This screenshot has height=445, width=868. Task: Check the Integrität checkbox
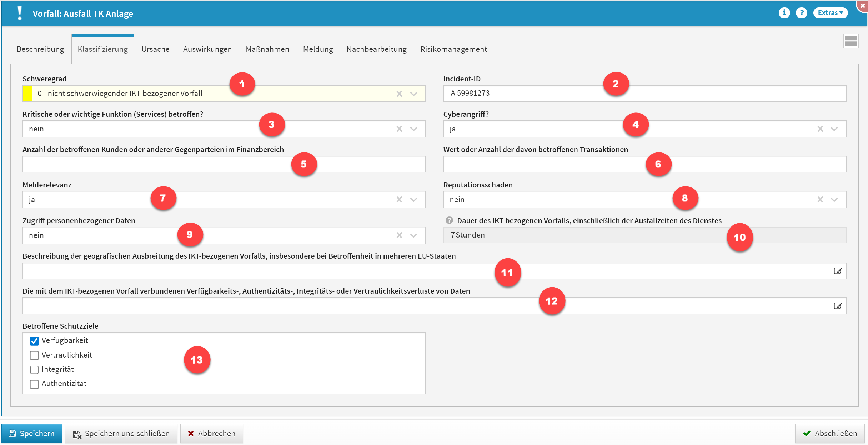[x=34, y=370]
